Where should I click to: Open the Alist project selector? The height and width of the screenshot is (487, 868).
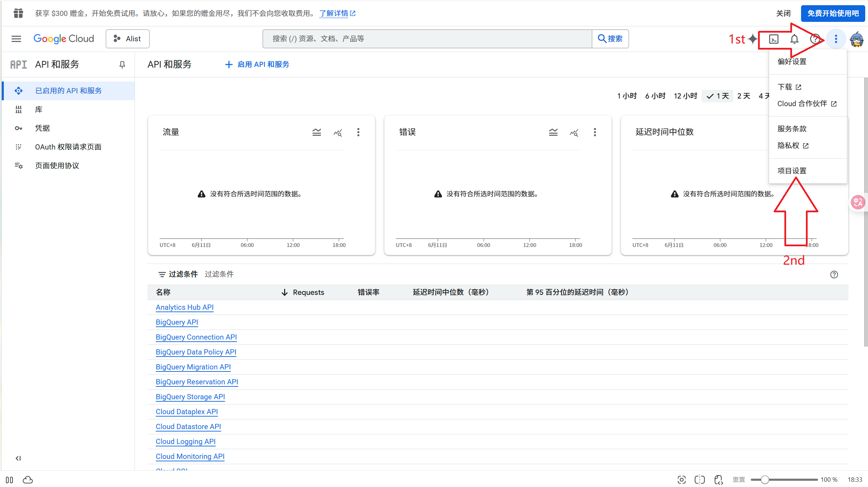(128, 39)
